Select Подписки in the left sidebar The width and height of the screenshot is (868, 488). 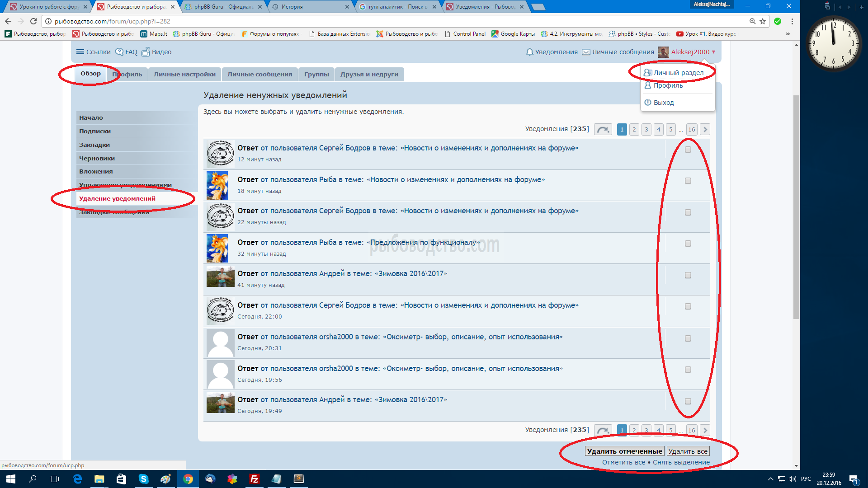[x=95, y=131]
